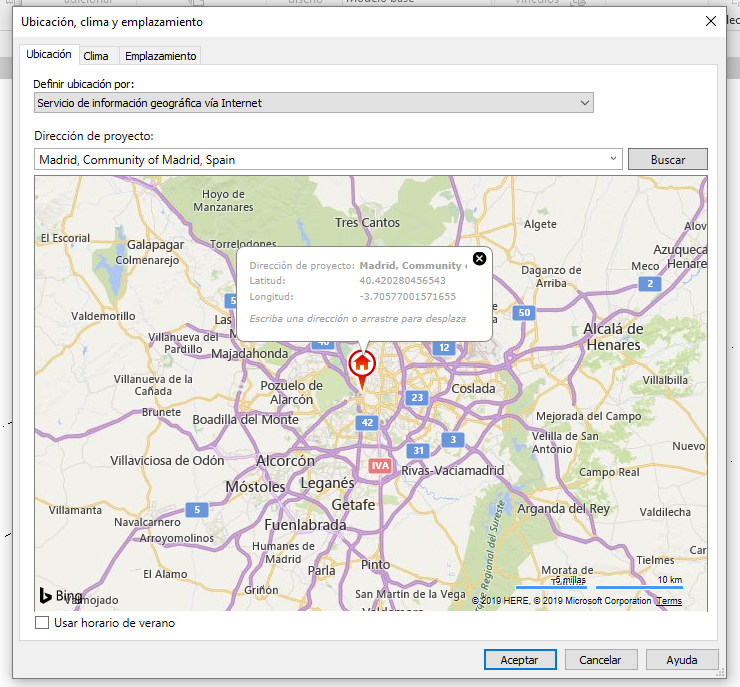Click the Coslada map label

(x=473, y=388)
